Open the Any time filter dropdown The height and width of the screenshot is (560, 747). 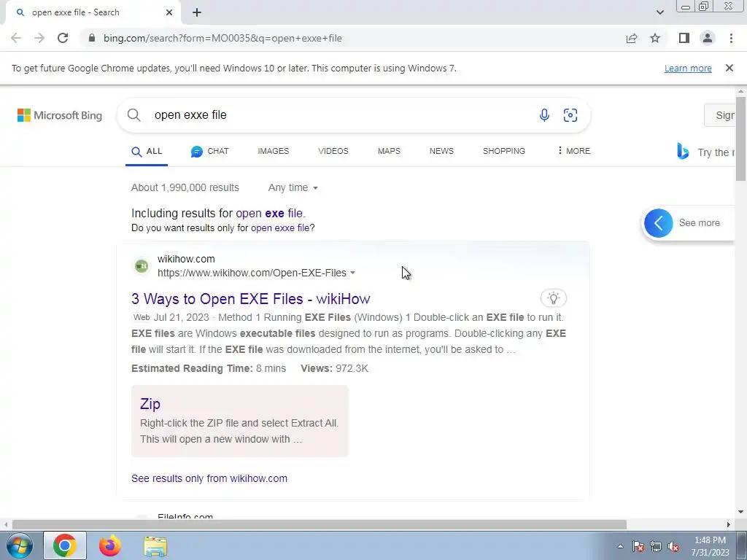[x=293, y=187]
